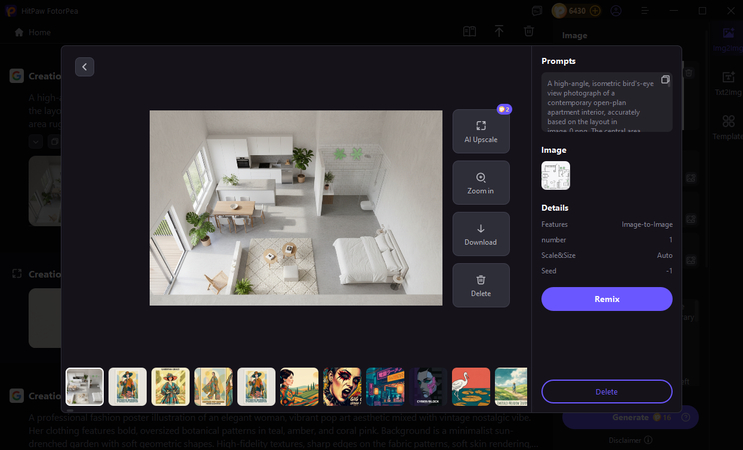
Task: Select the dark cyber portrait thumbnail
Action: (x=428, y=387)
